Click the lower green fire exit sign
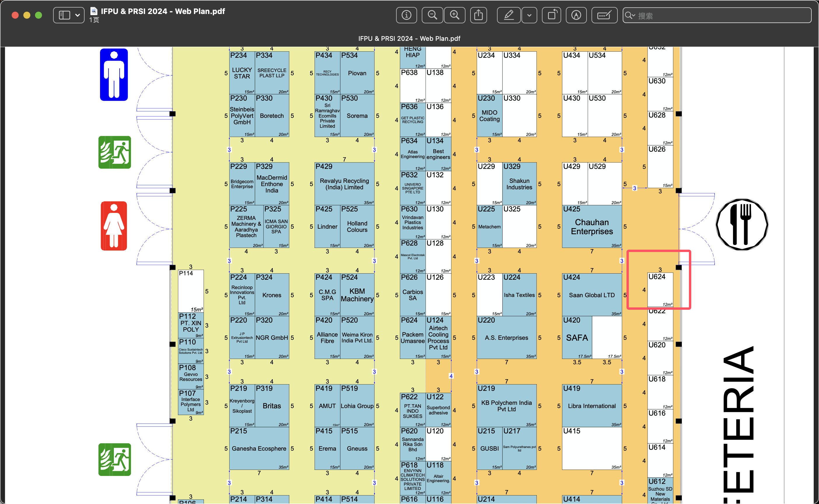The image size is (819, 504). 115,459
